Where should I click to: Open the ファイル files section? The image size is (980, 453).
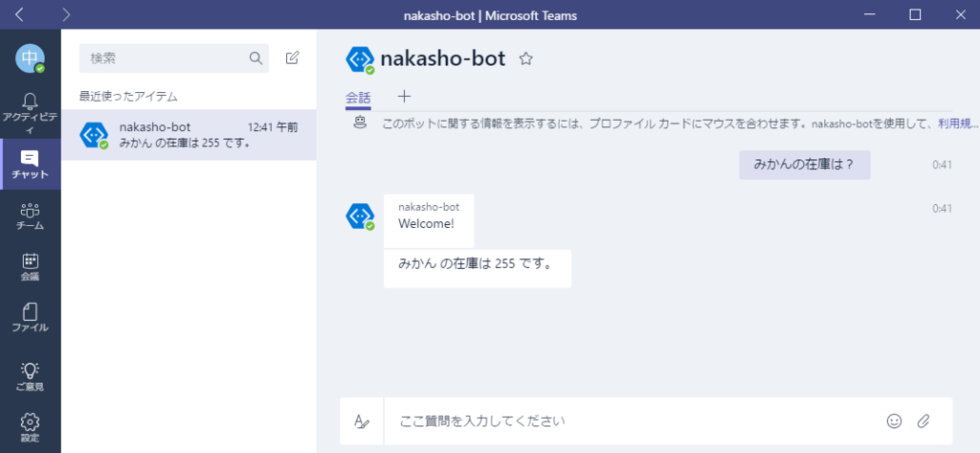click(x=30, y=318)
